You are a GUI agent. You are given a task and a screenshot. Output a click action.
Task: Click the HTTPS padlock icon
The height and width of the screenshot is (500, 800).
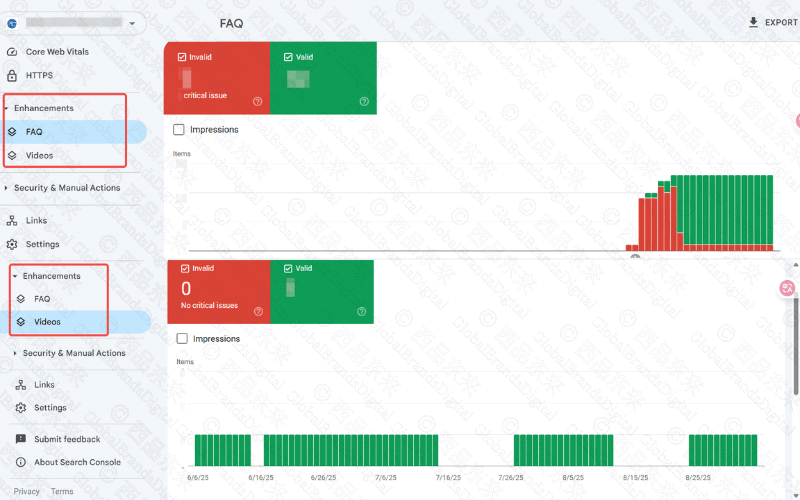click(12, 75)
